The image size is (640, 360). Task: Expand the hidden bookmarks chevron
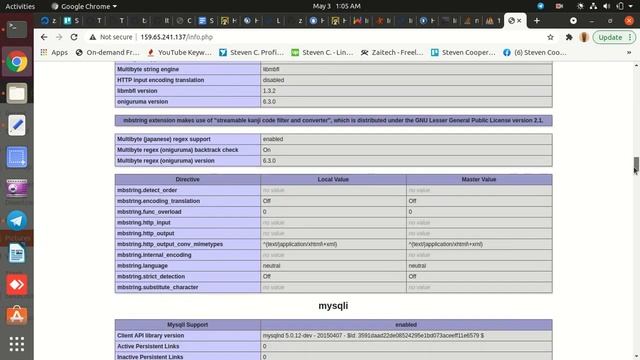pos(629,52)
